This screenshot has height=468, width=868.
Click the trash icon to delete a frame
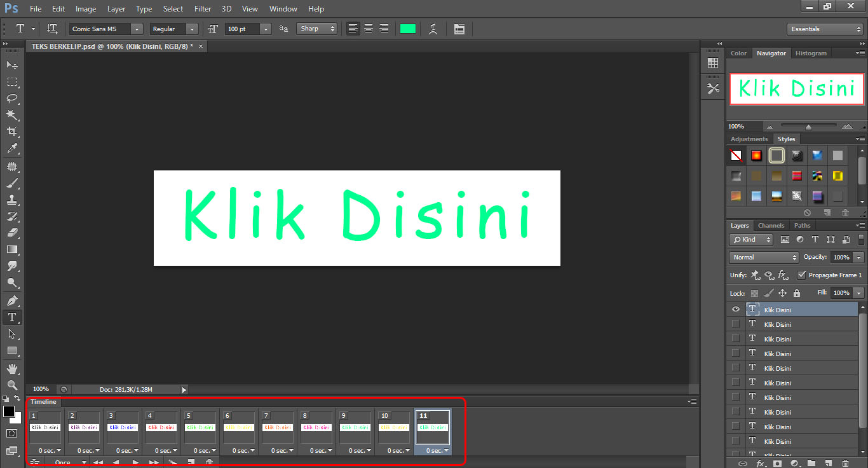coord(210,462)
